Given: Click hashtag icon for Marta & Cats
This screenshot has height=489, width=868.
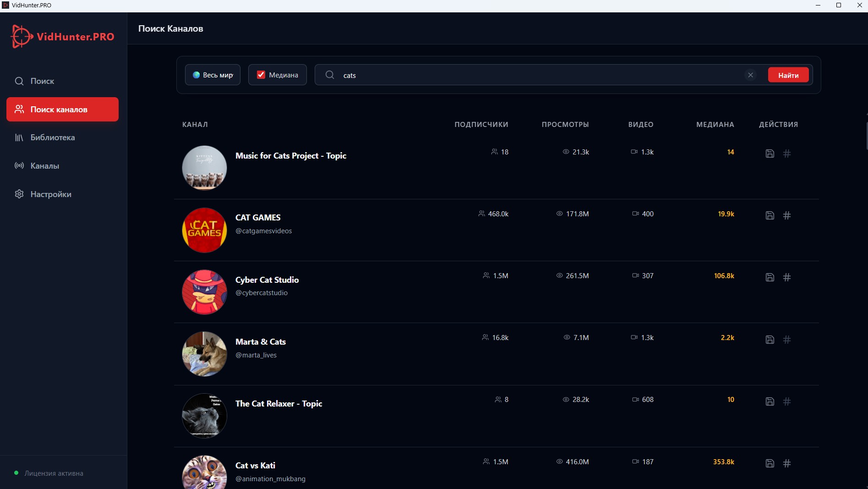Looking at the screenshot, I should click(x=787, y=340).
